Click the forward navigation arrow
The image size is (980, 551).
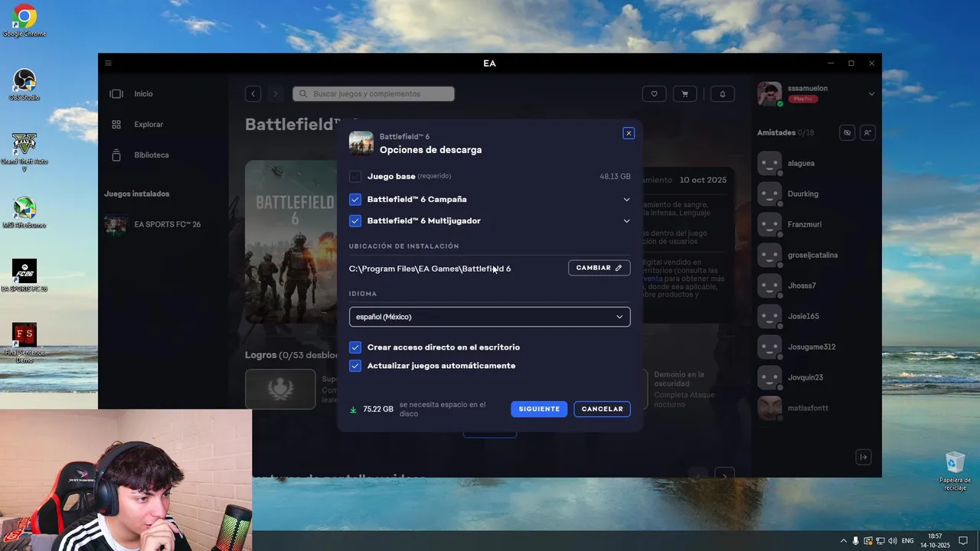pos(276,94)
